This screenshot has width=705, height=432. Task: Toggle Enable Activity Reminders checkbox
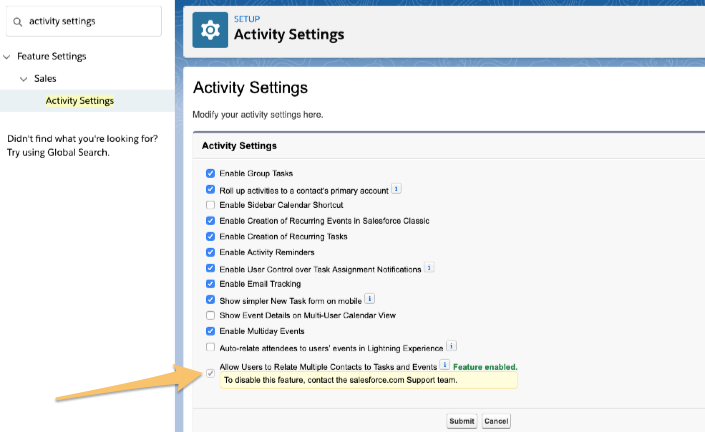coord(210,252)
